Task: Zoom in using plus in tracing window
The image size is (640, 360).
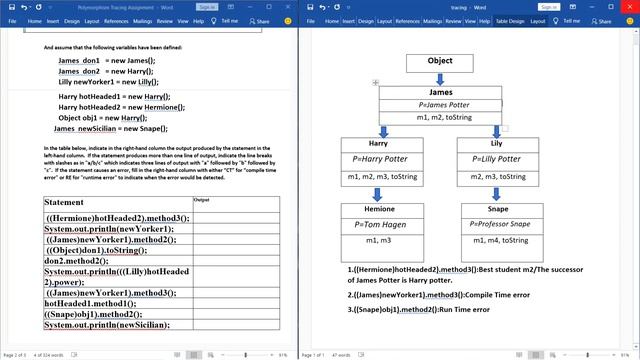Action: pyautogui.click(x=614, y=355)
